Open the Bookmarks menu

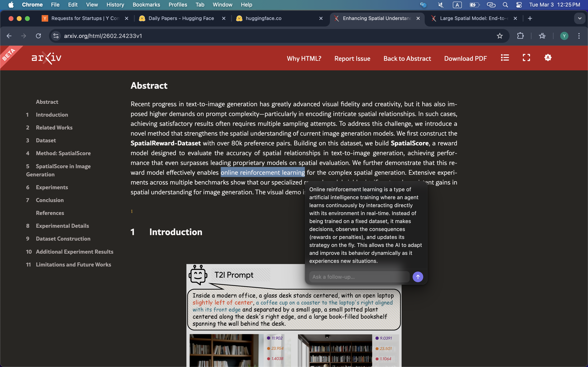click(146, 5)
